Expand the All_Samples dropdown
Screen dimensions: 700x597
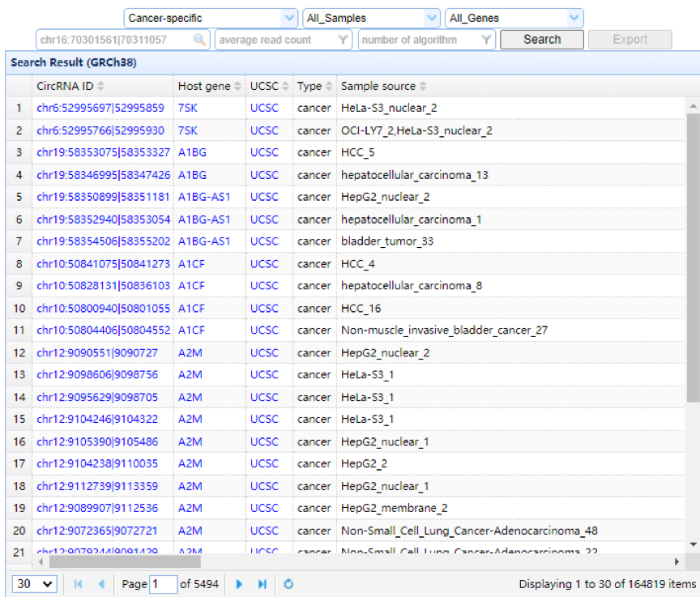point(432,18)
